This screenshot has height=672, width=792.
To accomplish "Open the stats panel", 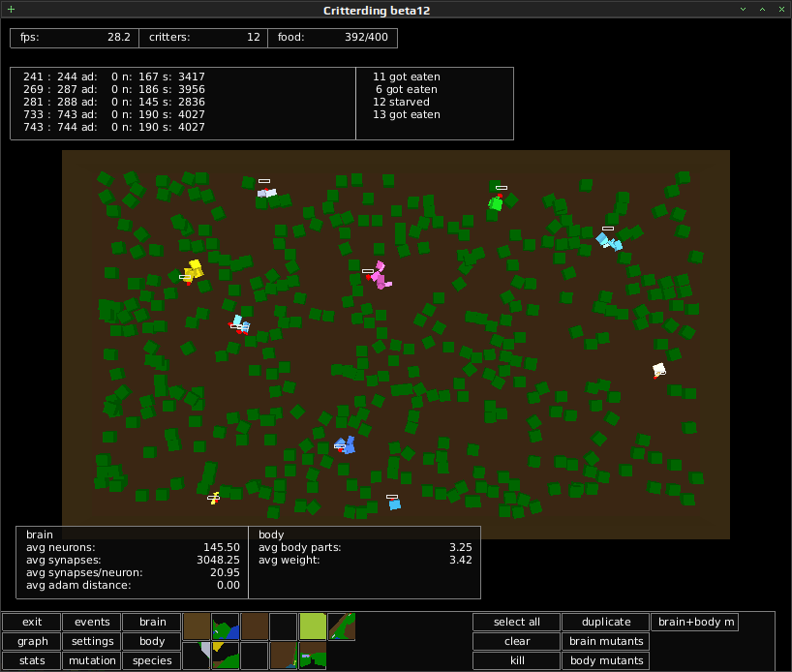I will (x=32, y=660).
